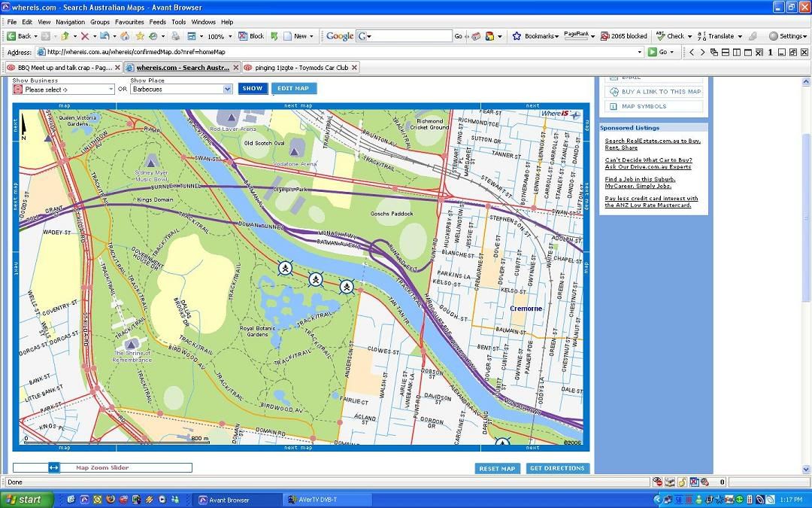The image size is (812, 508).
Task: Open the ANZ Low Rate Mastercard link
Action: pyautogui.click(x=651, y=202)
